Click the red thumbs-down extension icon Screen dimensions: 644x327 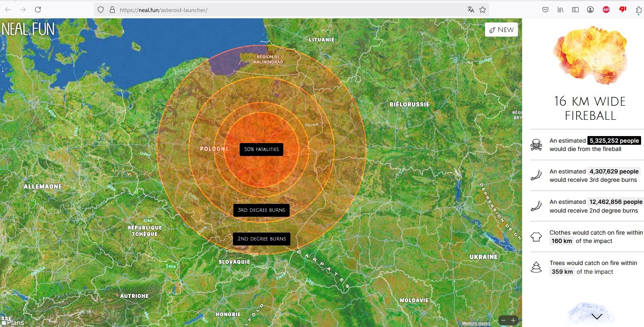pos(622,10)
